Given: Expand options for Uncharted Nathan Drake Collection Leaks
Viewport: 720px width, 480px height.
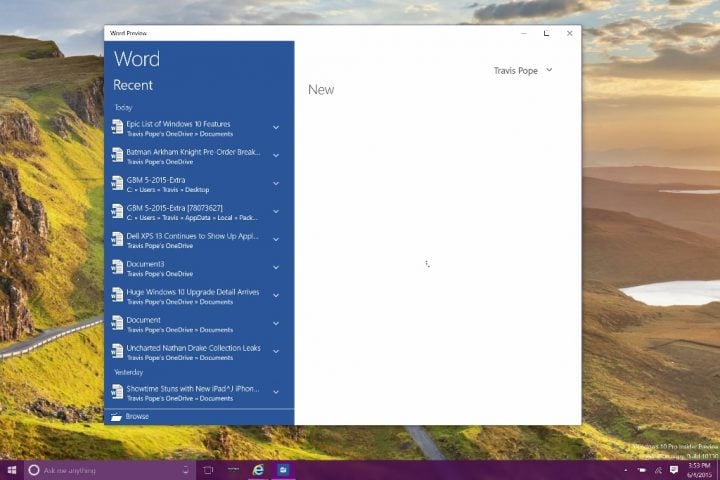Looking at the screenshot, I should [x=276, y=351].
